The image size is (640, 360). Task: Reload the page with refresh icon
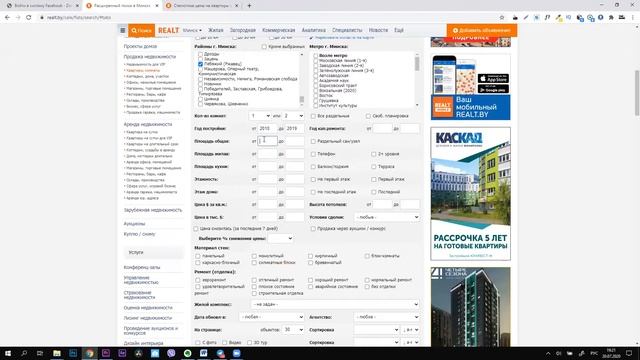coord(29,18)
